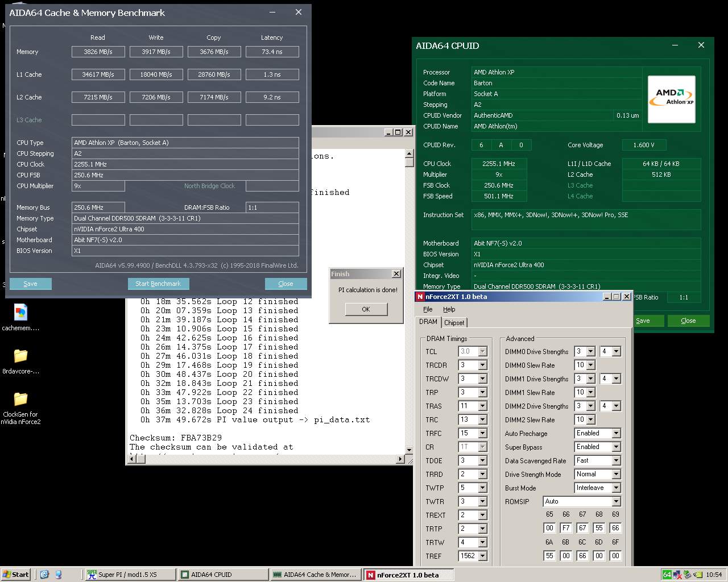Click the nForce2XT 1.0 beta taskbar button
This screenshot has height=582, width=728.
[x=409, y=575]
